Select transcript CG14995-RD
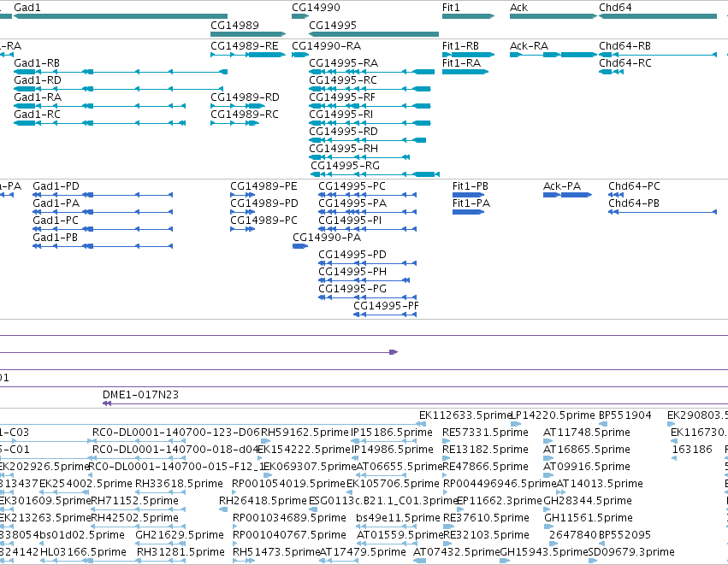Image resolution: width=728 pixels, height=565 pixels. pos(343,132)
